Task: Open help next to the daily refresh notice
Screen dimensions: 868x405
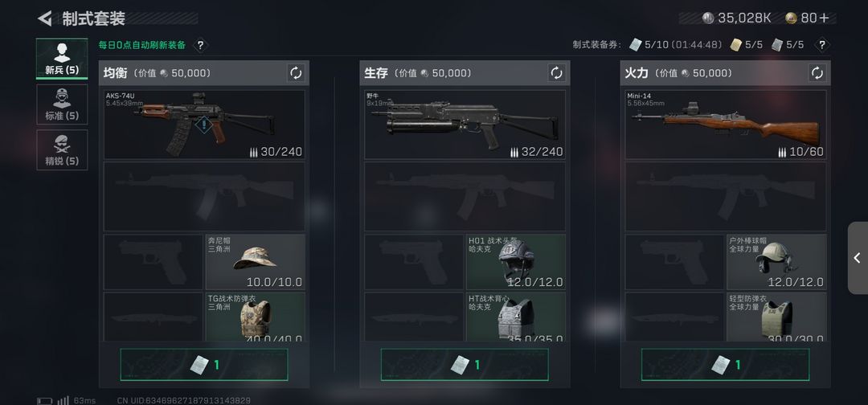Action: coord(200,45)
